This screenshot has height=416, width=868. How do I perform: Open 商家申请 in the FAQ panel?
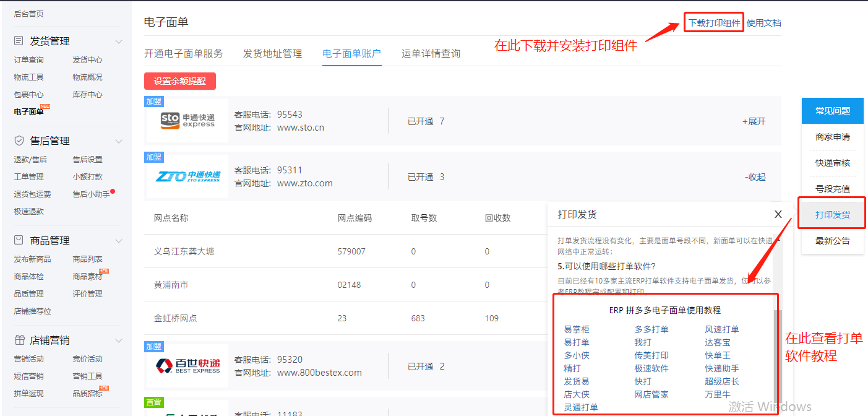pos(832,137)
